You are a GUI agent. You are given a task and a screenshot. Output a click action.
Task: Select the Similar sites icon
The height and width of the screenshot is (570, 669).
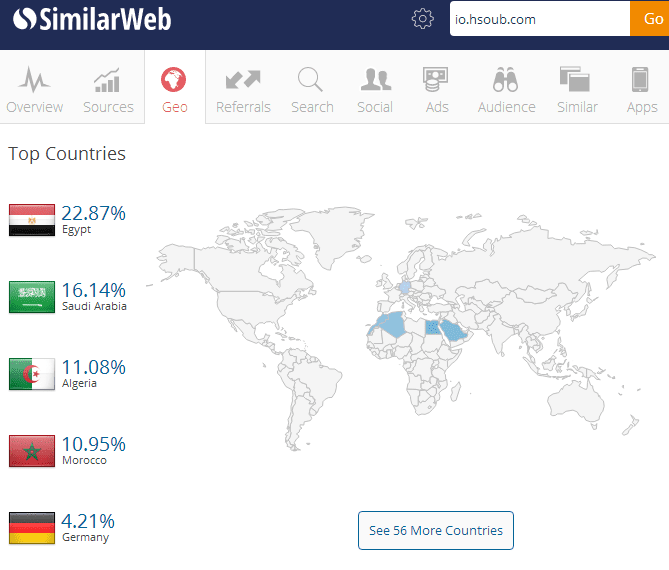[577, 80]
